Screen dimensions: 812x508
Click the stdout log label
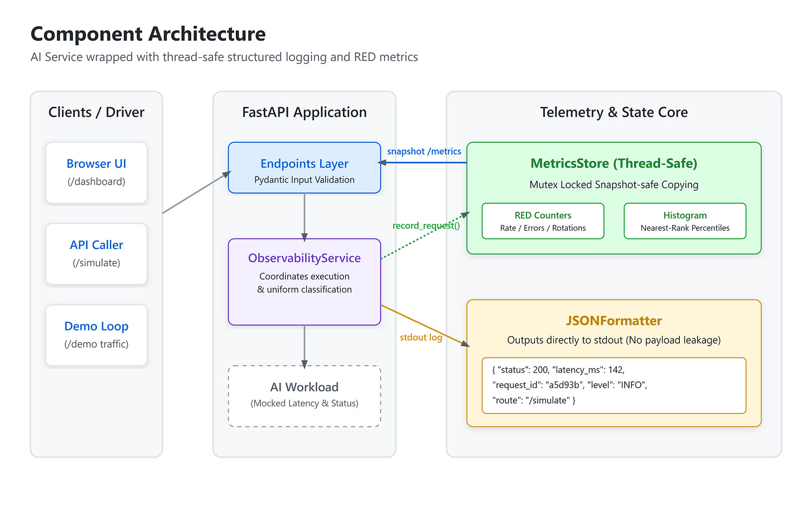[421, 337]
